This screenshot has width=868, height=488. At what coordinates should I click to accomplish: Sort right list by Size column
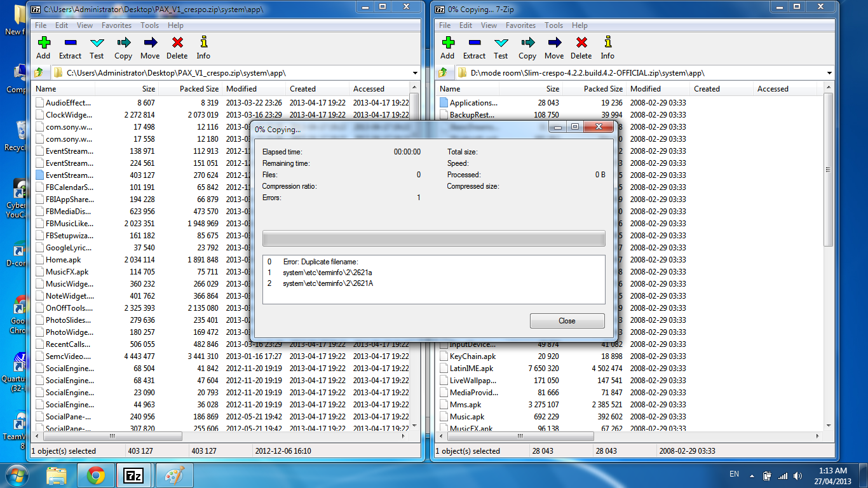tap(531, 89)
